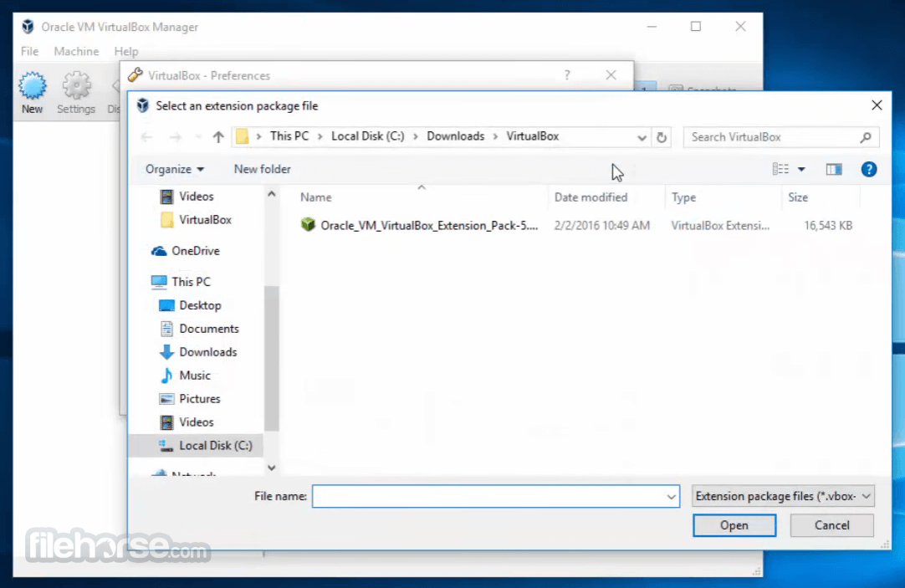Screen dimensions: 905x588
Task: Click the New virtual machine icon
Action: (x=32, y=86)
